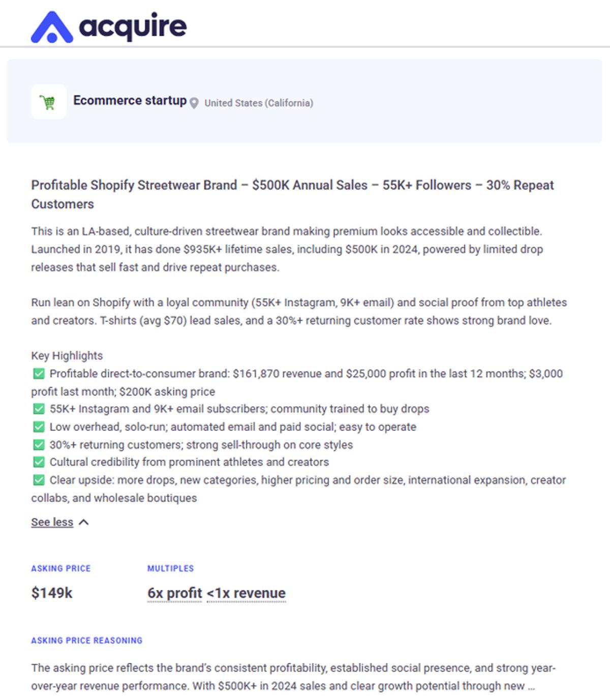Click the green shopping cart icon
610x700 pixels.
(x=49, y=102)
